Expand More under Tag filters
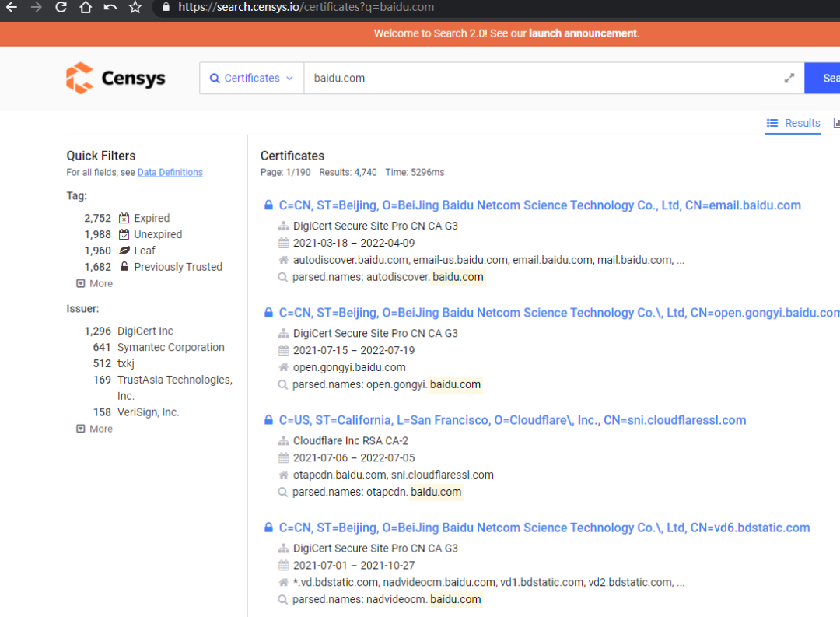This screenshot has width=840, height=617. [x=94, y=283]
